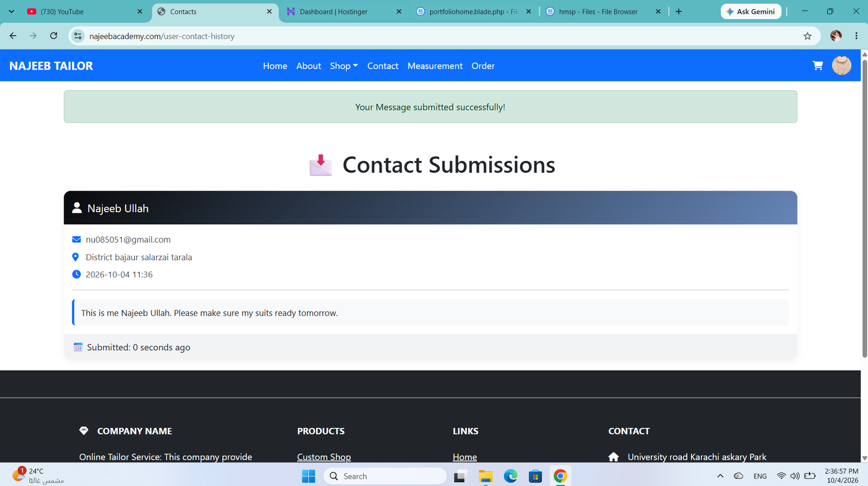Viewport: 868px width, 486px height.
Task: Go to the Order page
Action: point(483,66)
